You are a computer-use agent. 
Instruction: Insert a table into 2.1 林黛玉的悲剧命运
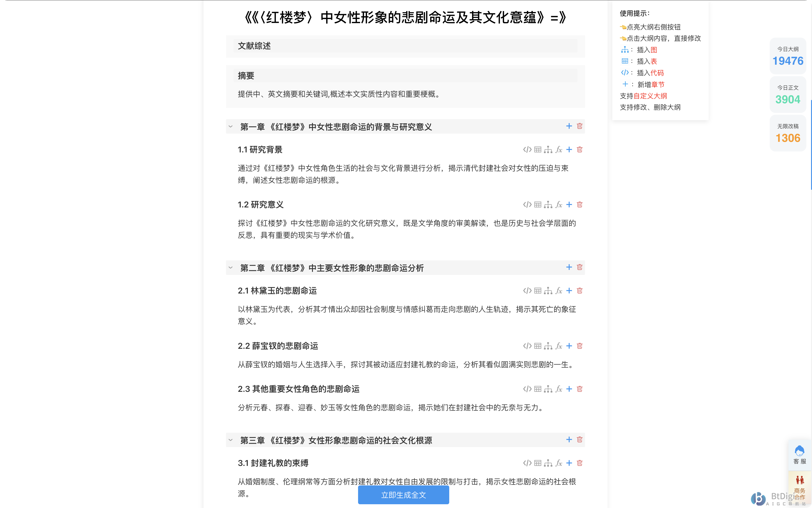click(x=538, y=291)
